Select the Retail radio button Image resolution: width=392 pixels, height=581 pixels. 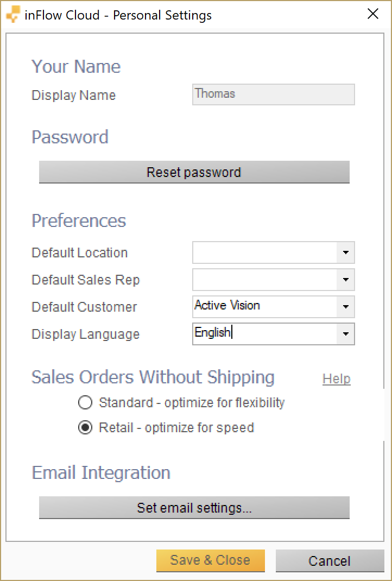tap(85, 427)
